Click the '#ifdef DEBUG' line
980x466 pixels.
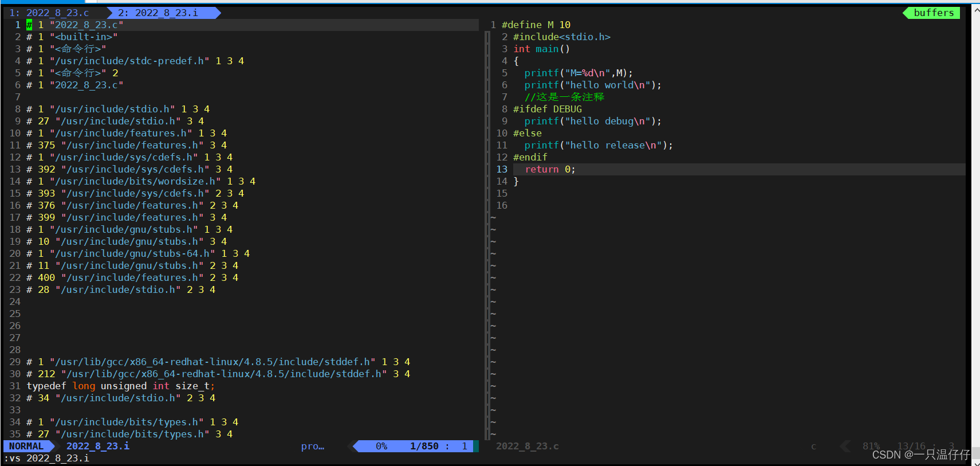548,109
